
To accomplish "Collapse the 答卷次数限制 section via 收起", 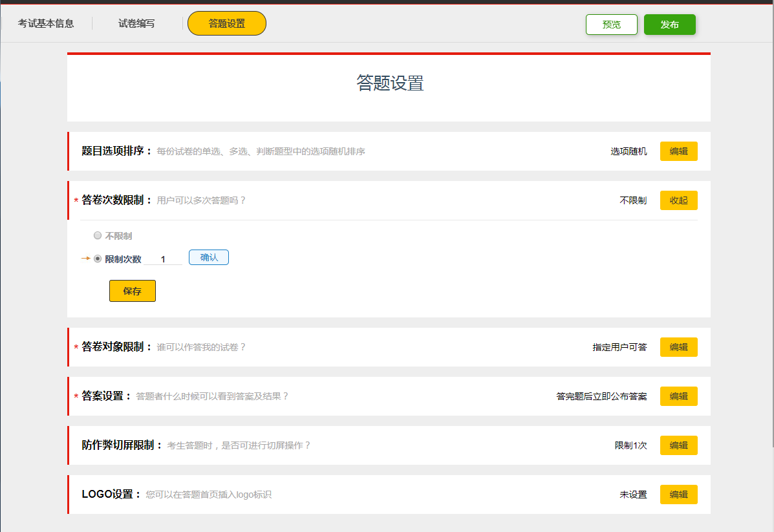I will tap(678, 200).
